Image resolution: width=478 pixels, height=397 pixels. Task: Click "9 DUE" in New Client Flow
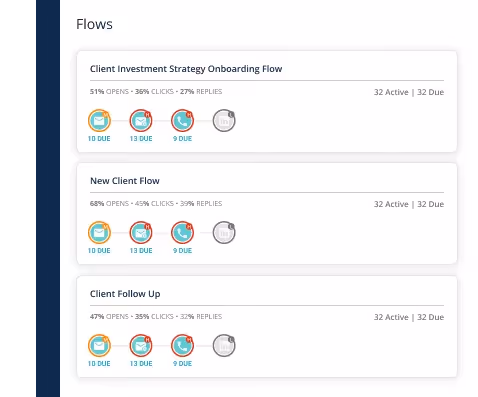coord(182,251)
